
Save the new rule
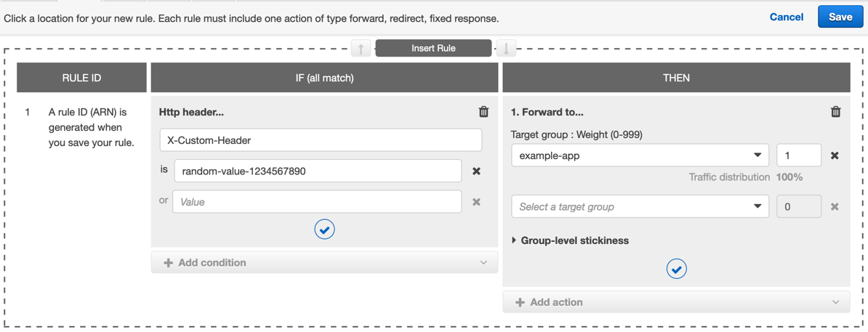840,17
